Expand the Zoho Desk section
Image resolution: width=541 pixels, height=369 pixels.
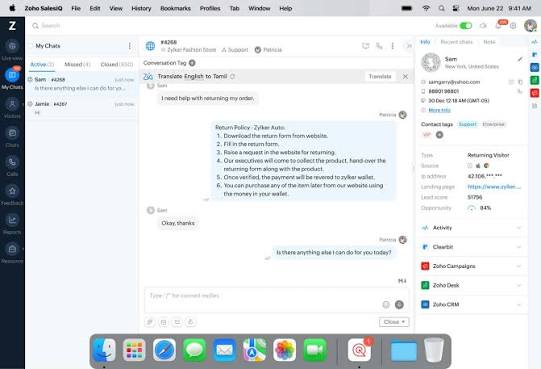471,285
